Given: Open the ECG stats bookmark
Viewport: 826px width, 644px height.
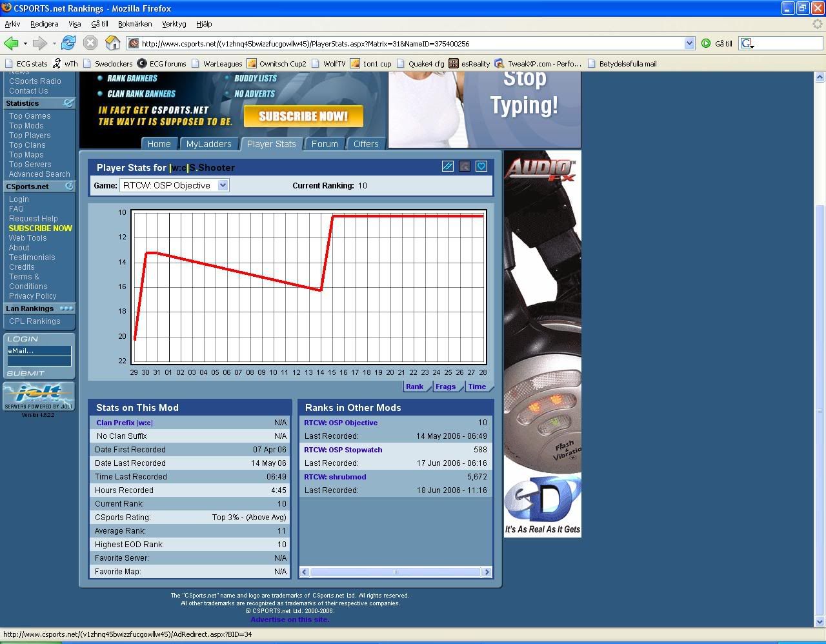Looking at the screenshot, I should click(26, 64).
